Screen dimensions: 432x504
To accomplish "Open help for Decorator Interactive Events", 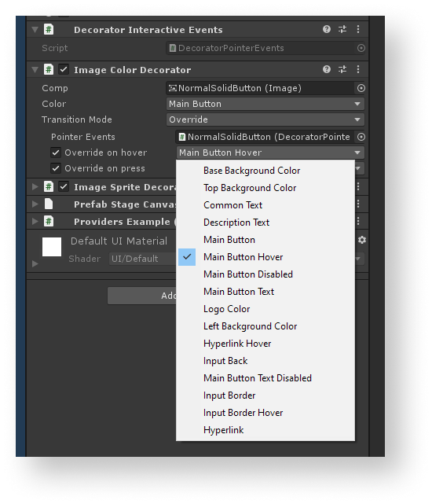I will tap(326, 29).
